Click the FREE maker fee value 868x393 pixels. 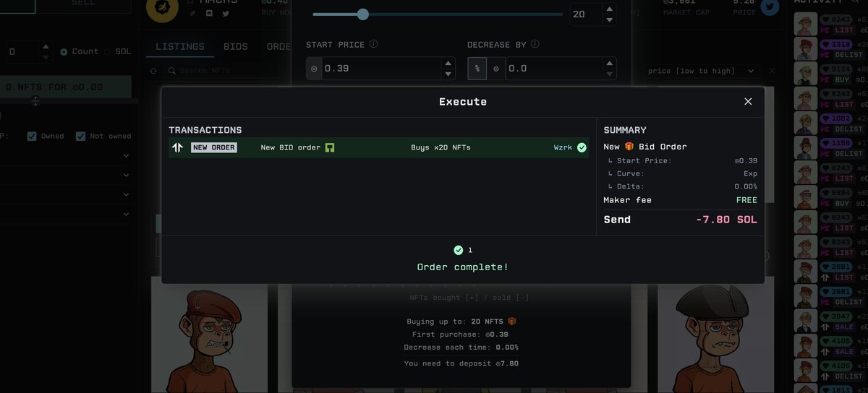pos(746,200)
